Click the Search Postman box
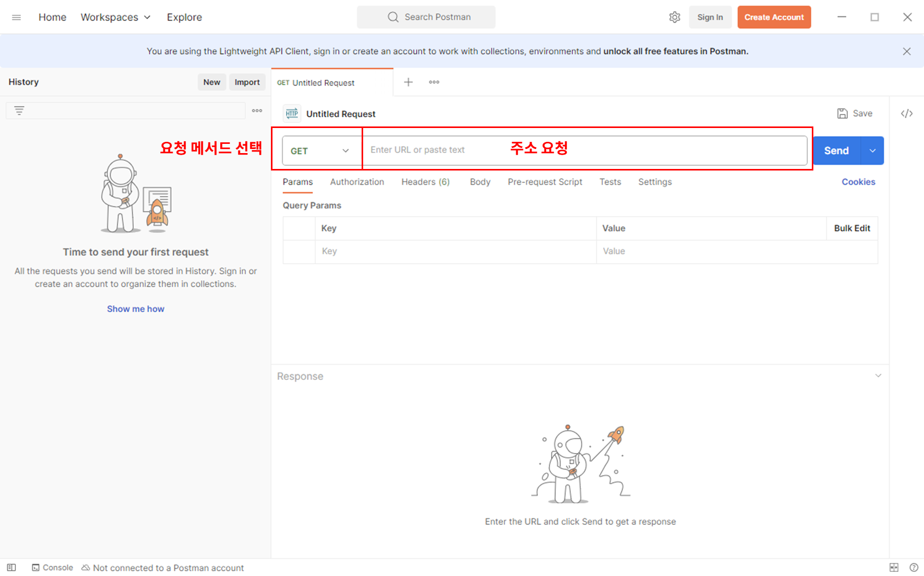Screen dimensions: 924x576 point(426,17)
